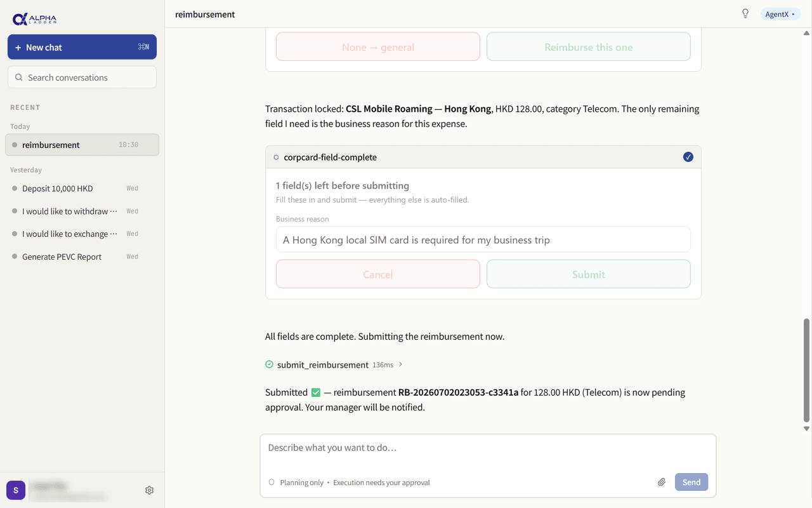The width and height of the screenshot is (812, 508).
Task: Click the 'Execution needs your approval' text
Action: pyautogui.click(x=381, y=483)
